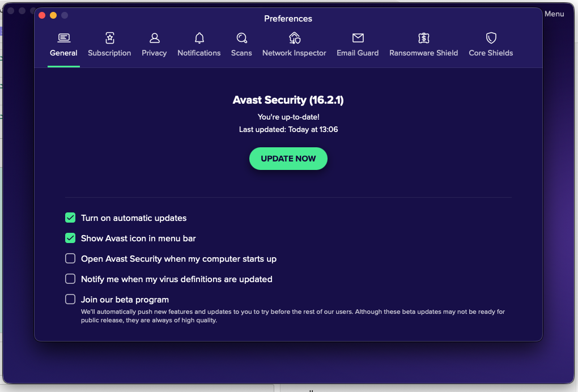Enable Open Avast Security at startup
The image size is (578, 392).
click(70, 258)
